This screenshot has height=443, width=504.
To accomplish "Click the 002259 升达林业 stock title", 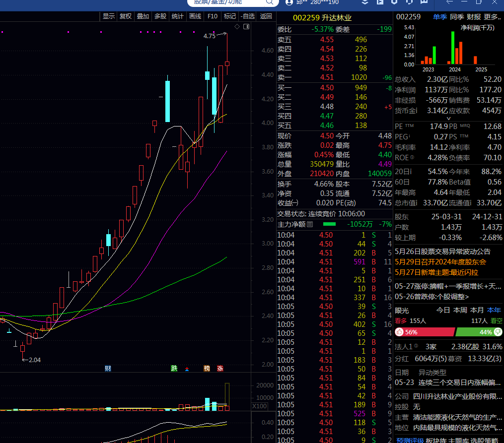I will coord(322,18).
